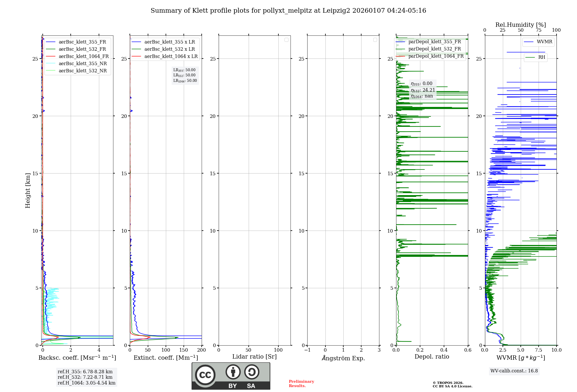Click the RH legend label
The height and width of the screenshot is (392, 577).
[542, 57]
